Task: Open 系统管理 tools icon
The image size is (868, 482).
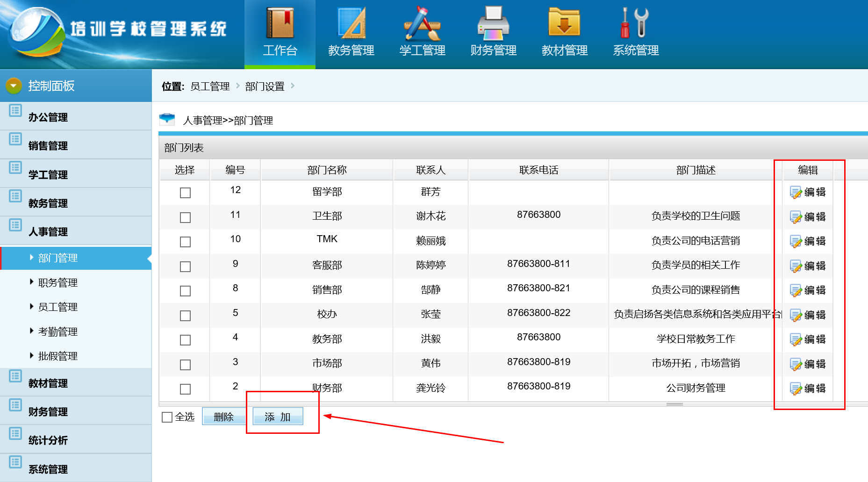Action: coord(635,23)
